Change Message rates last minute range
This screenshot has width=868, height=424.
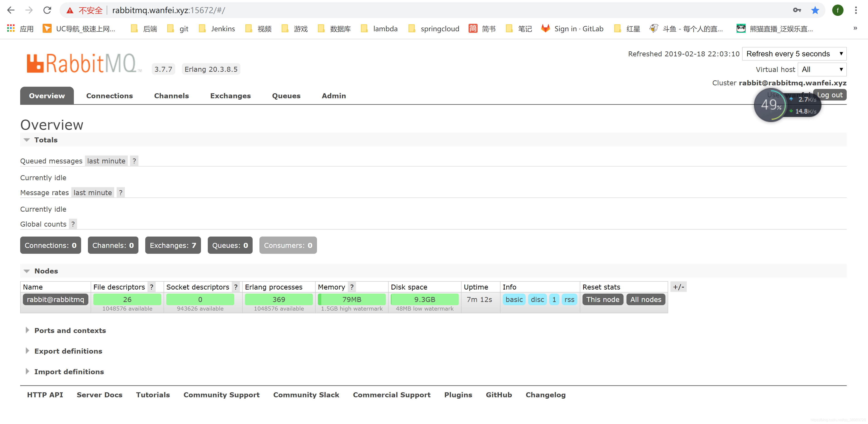pos(93,193)
